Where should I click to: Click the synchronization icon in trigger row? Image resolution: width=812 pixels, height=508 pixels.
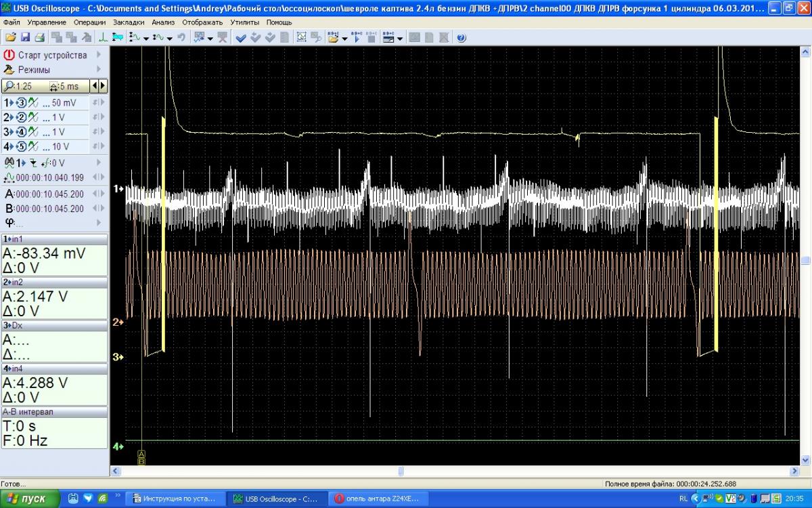click(9, 163)
